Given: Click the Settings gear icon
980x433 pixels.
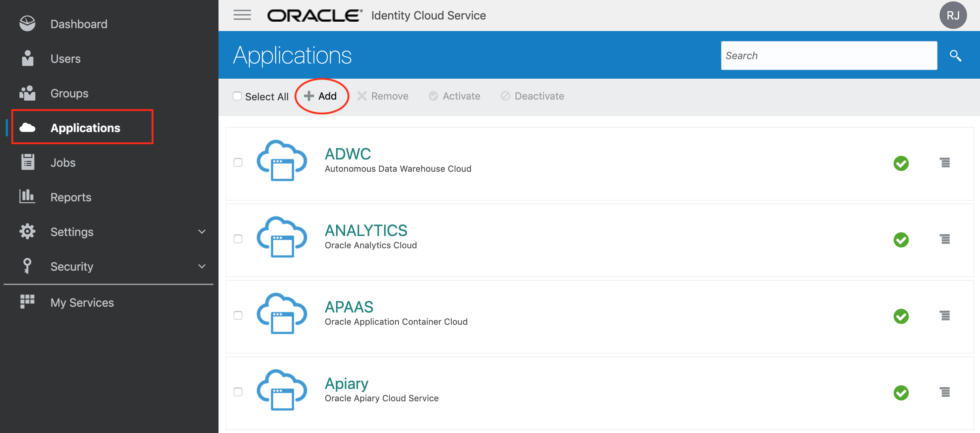Looking at the screenshot, I should tap(27, 232).
